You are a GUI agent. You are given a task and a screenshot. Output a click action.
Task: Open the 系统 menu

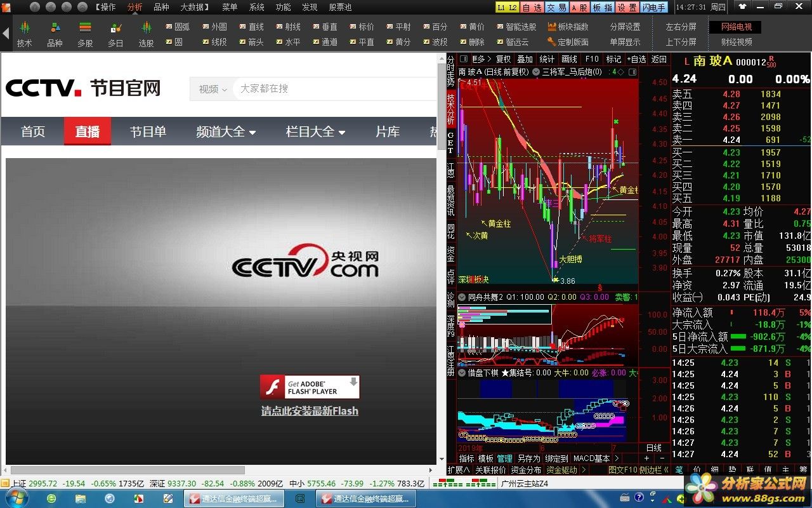(256, 7)
